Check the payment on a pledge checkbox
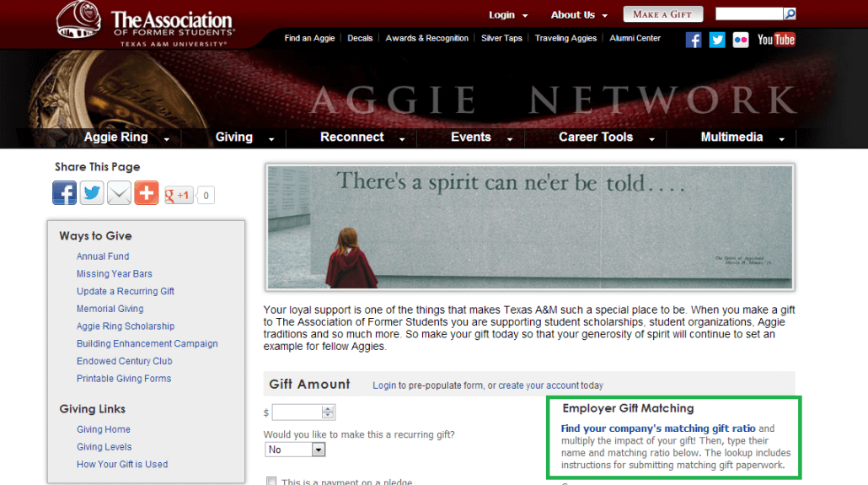 pyautogui.click(x=271, y=482)
